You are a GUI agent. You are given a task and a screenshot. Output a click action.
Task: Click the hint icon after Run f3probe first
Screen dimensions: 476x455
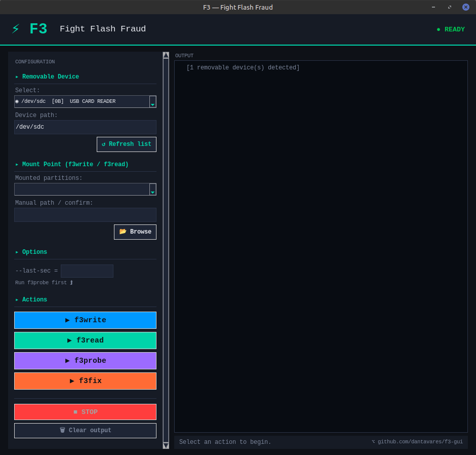tap(71, 283)
